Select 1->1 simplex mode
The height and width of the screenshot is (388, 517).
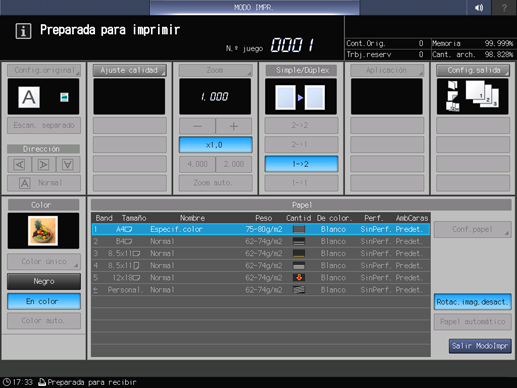click(301, 183)
